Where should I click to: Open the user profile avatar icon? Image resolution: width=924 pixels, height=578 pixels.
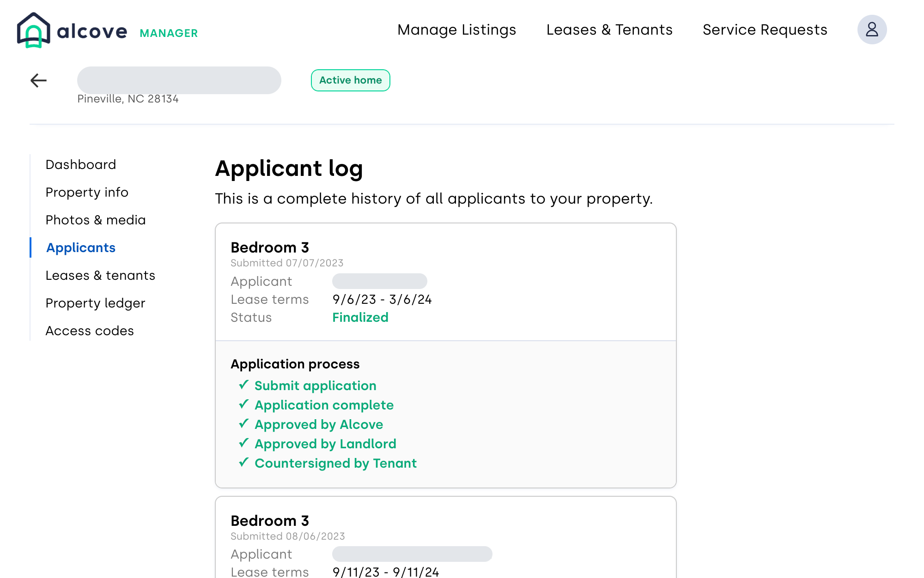872,30
